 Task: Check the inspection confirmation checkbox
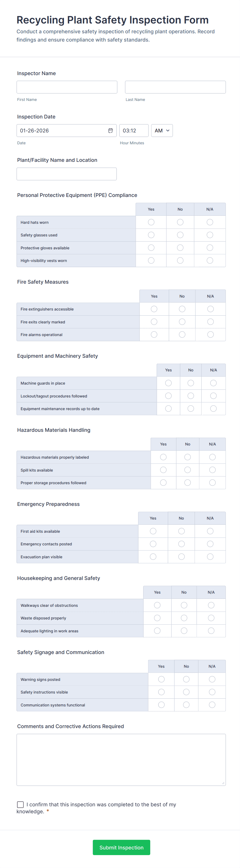(x=20, y=805)
